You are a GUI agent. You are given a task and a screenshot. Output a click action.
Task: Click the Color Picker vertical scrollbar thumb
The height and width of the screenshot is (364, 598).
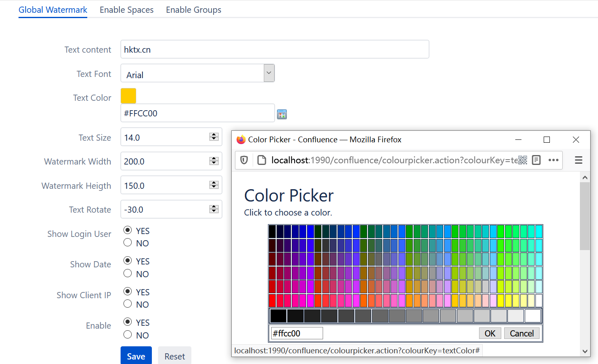pos(585,216)
